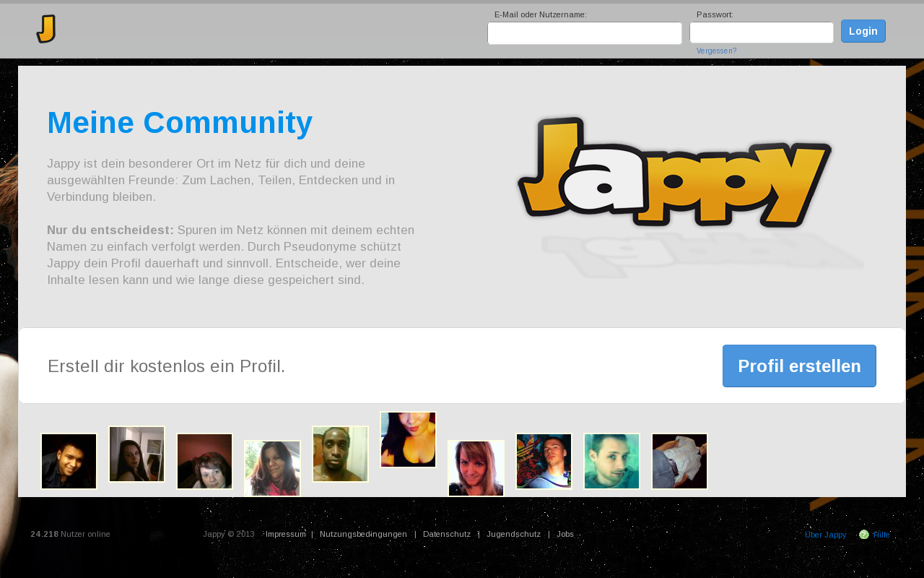The image size is (924, 578).
Task: Open the Impressum footer link
Action: [286, 535]
